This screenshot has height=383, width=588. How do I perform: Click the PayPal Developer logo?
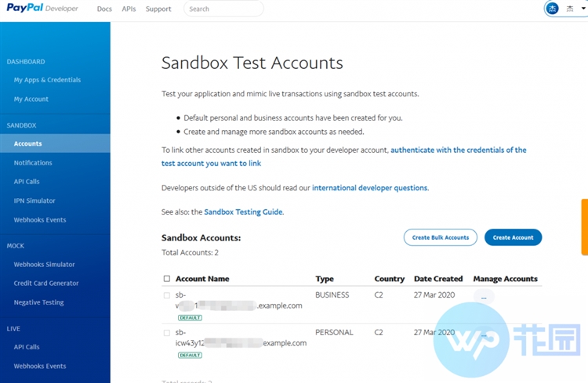pyautogui.click(x=42, y=8)
